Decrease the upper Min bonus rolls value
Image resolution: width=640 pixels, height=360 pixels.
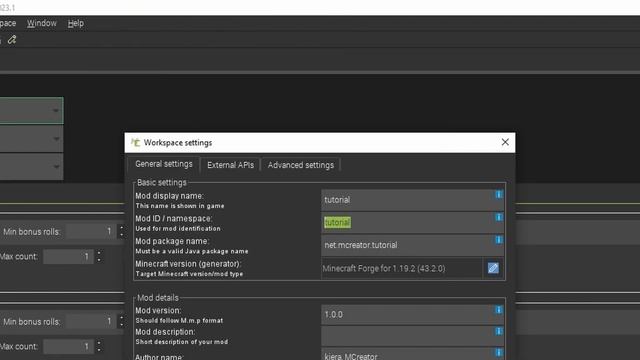(121, 235)
